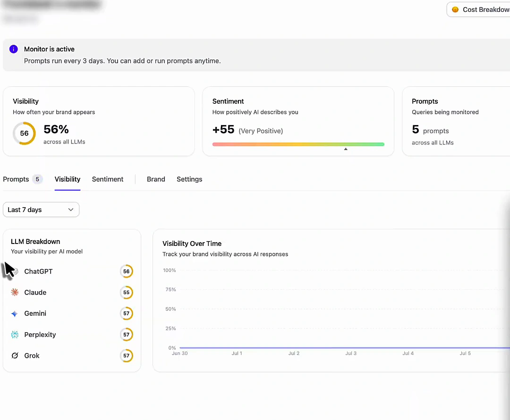This screenshot has height=420, width=510.
Task: Click 'Your visibility per AI model' text
Action: 46,252
